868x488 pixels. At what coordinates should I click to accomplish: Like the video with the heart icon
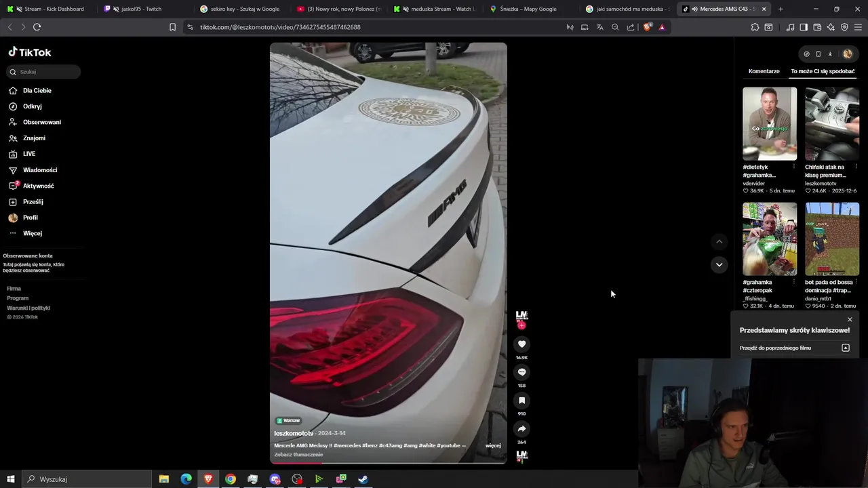(521, 344)
